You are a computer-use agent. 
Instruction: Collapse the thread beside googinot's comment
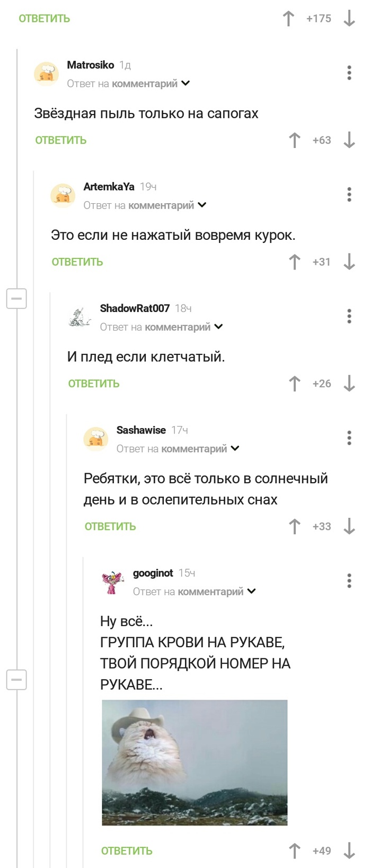[x=16, y=680]
